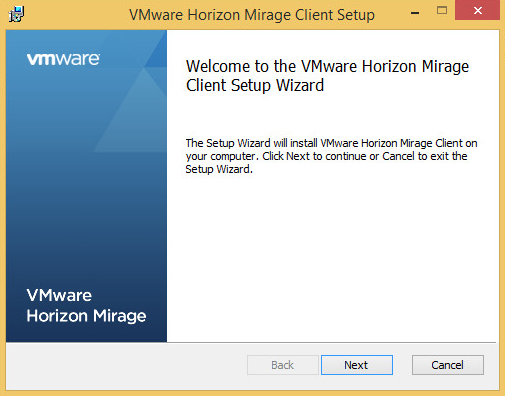The height and width of the screenshot is (396, 505).
Task: Click the installer package icon in title bar
Action: pyautogui.click(x=16, y=15)
